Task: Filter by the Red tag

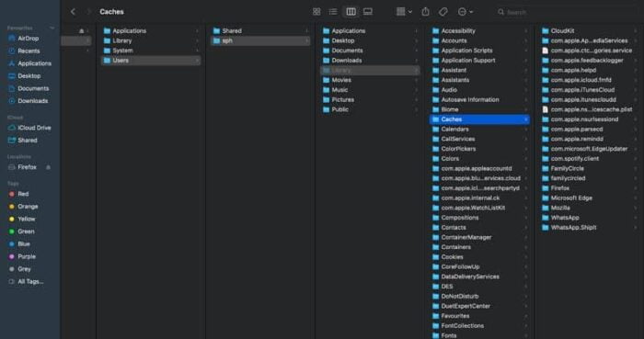Action: tap(23, 194)
